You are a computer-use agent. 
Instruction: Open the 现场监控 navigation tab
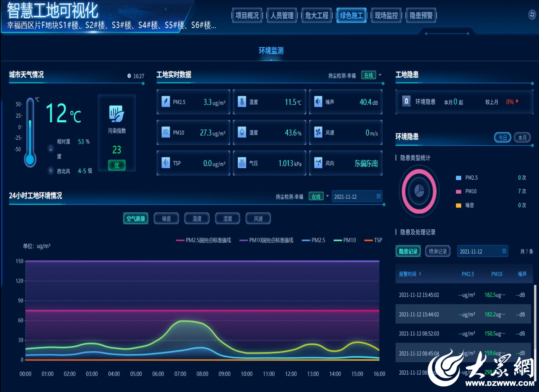[x=386, y=16]
